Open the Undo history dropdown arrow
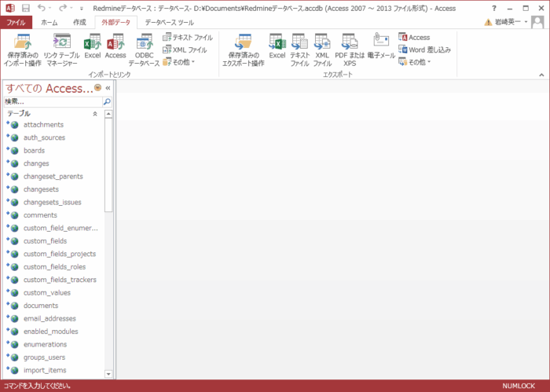This screenshot has width=550, height=392. coord(49,8)
